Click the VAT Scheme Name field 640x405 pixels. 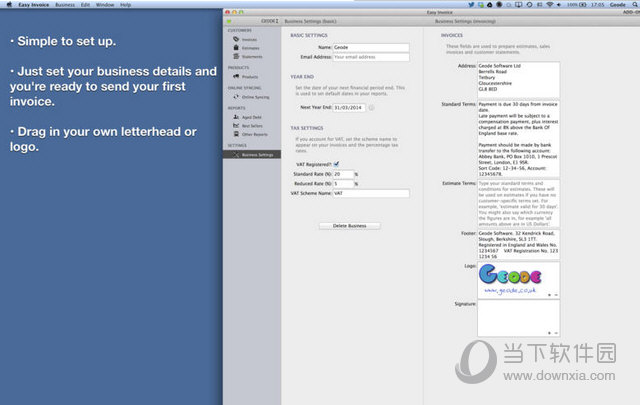[371, 194]
